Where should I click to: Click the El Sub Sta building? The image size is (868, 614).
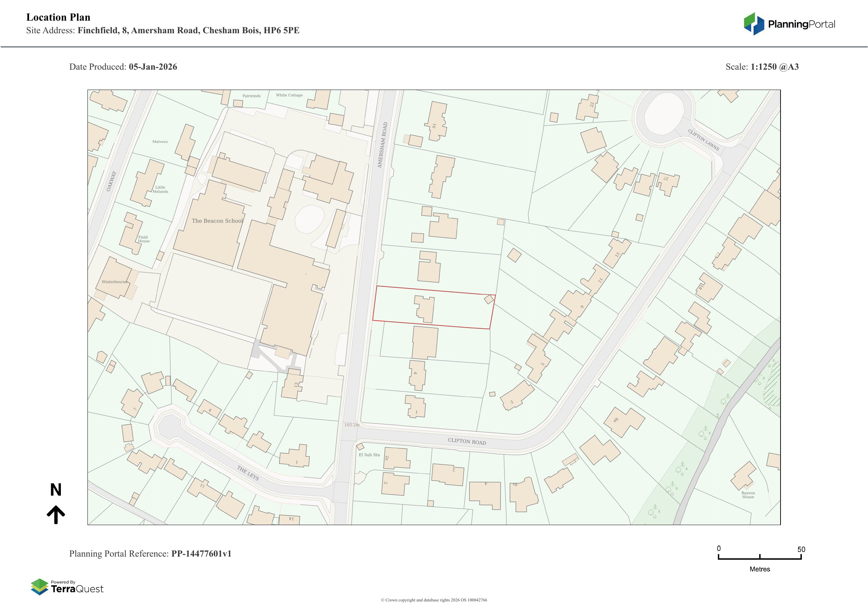(x=360, y=446)
